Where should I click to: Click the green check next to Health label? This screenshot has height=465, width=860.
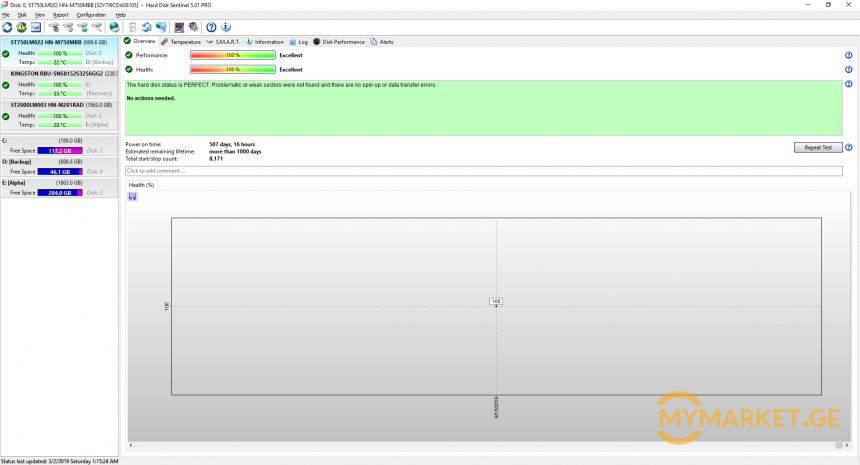(x=129, y=69)
